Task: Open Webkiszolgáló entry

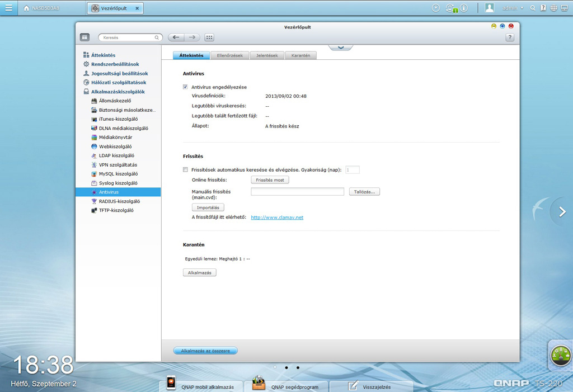Action: click(111, 147)
